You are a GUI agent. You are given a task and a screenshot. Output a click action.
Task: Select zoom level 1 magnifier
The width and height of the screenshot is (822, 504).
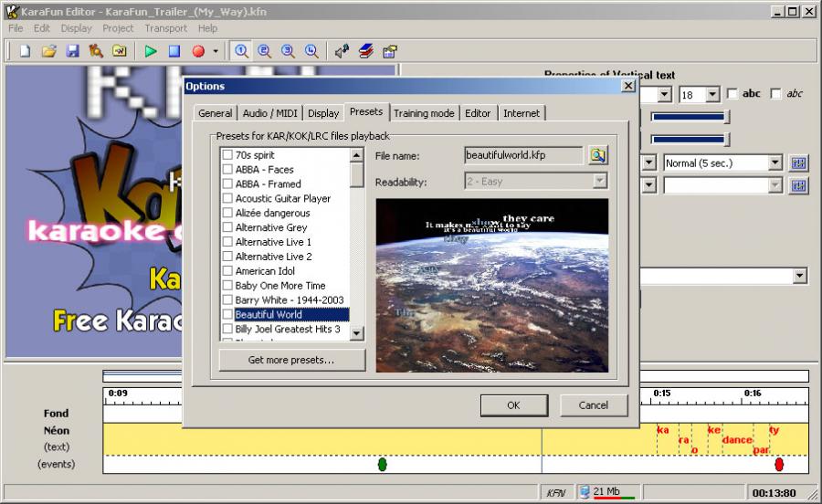tap(241, 51)
